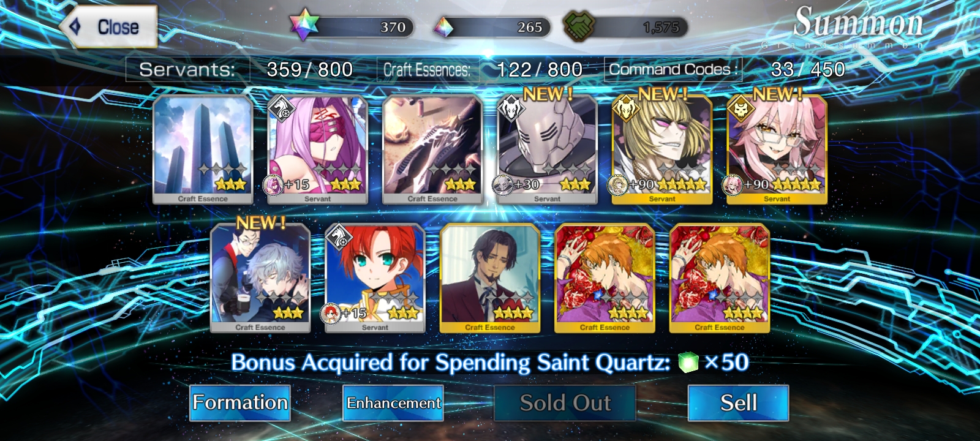Tap green bonus item icon next to ×50
The image size is (980, 441).
[x=688, y=363]
